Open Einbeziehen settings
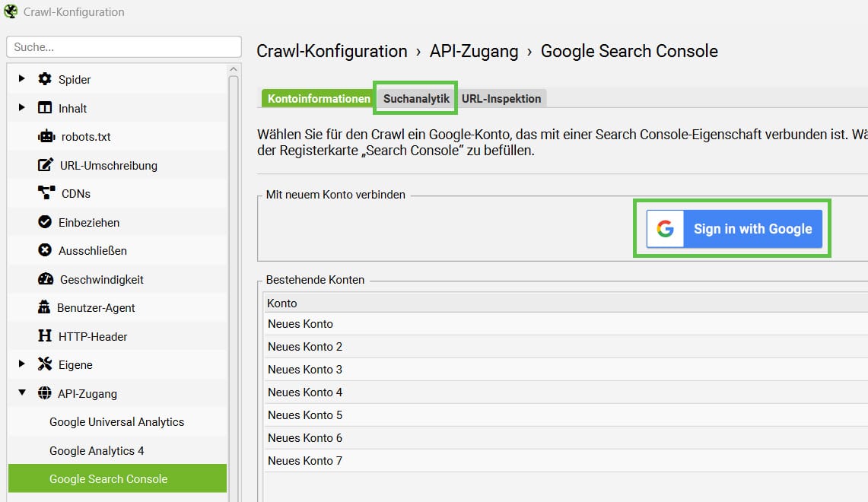This screenshot has width=868, height=502. click(89, 223)
